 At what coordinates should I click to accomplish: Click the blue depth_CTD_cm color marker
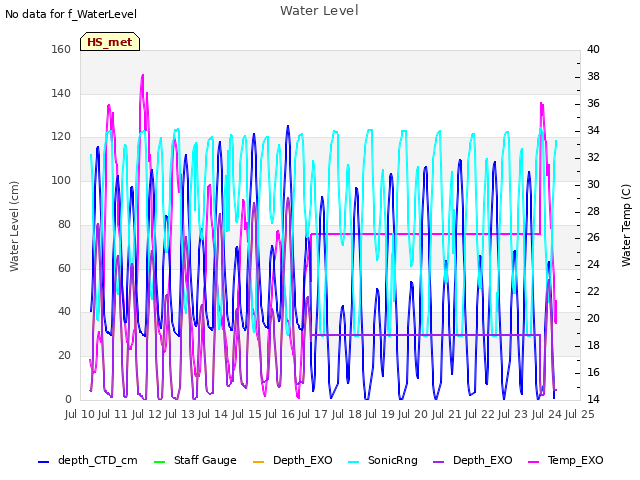(43, 462)
